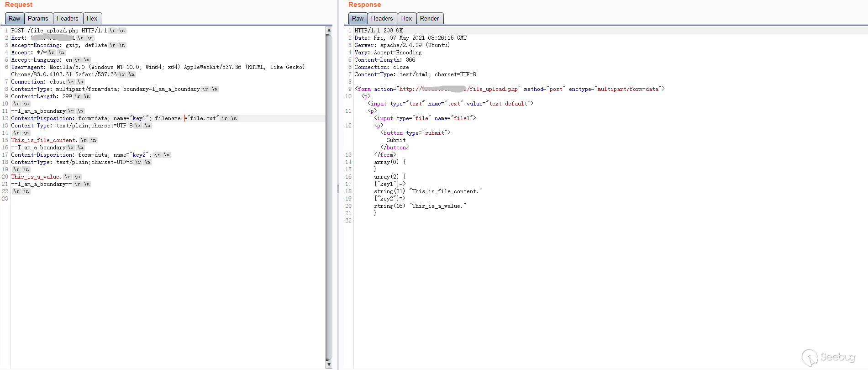The width and height of the screenshot is (868, 370).
Task: Open the Response Render tab
Action: (429, 18)
